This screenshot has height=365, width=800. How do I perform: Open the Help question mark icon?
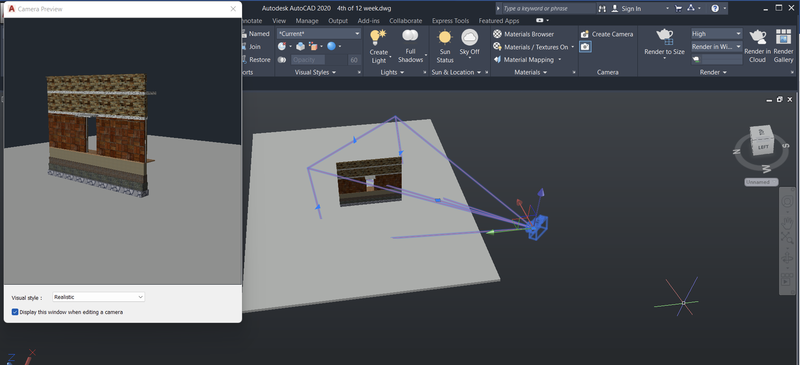coord(715,8)
